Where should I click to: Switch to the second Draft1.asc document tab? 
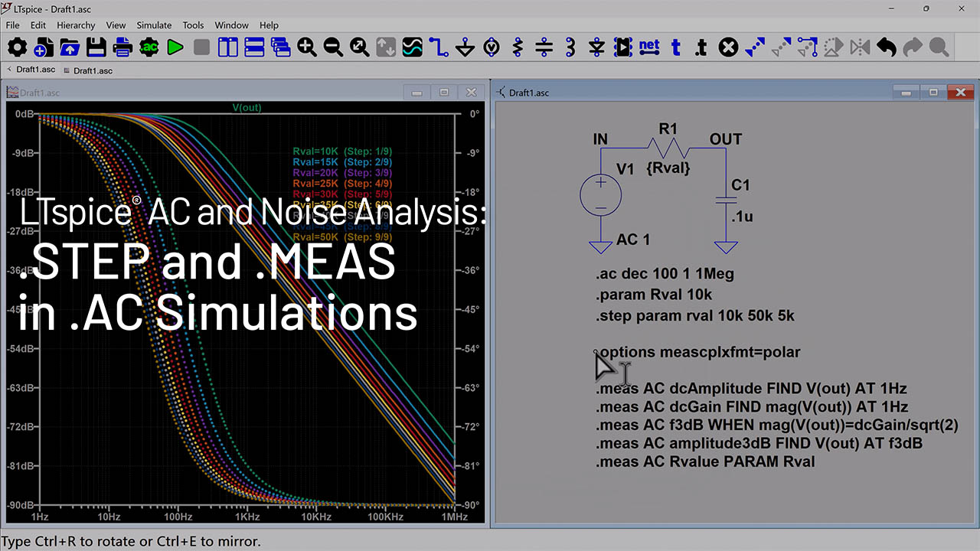(x=88, y=70)
